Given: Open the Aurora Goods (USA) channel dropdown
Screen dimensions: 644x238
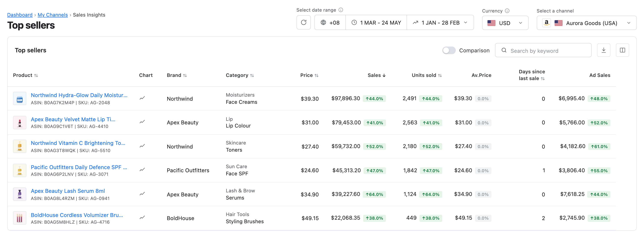Looking at the screenshot, I should [x=586, y=23].
